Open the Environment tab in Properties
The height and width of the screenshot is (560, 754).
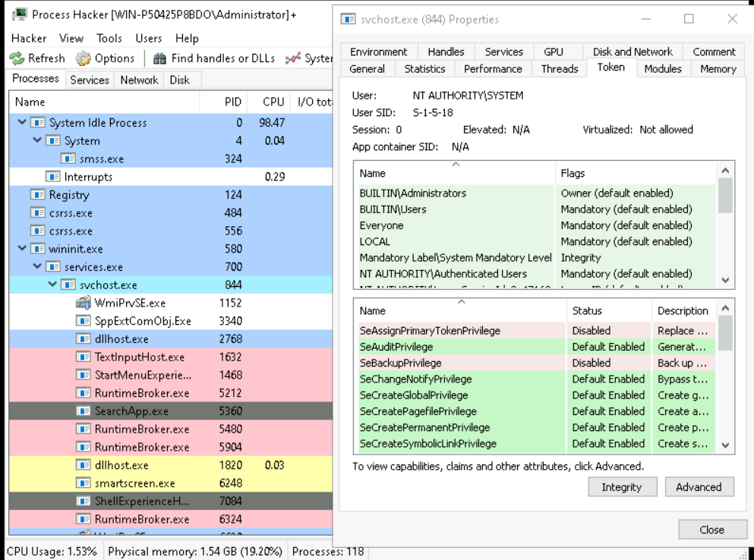(378, 52)
